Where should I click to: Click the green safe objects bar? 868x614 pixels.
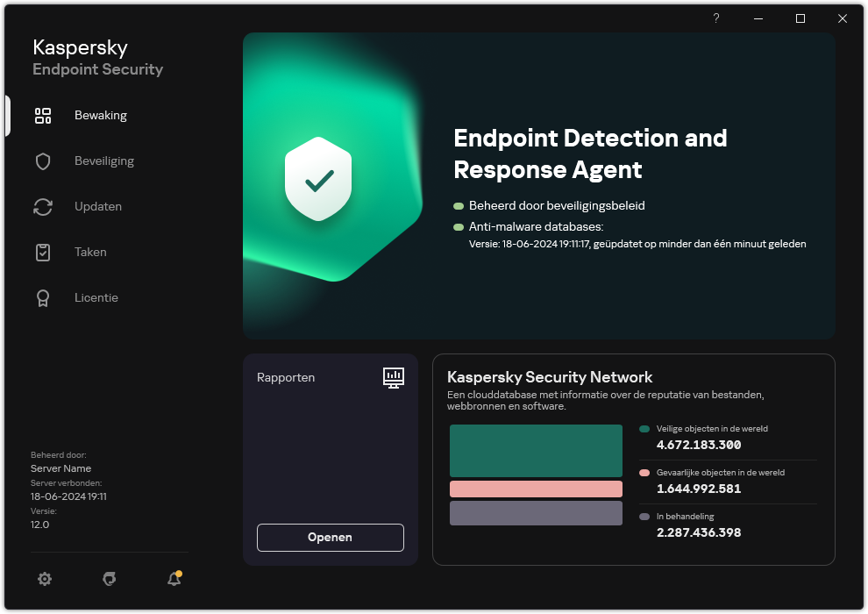click(x=536, y=451)
